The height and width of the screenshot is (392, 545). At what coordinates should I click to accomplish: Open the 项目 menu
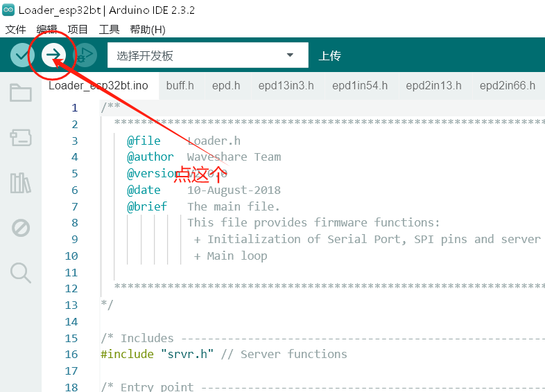[x=78, y=29]
